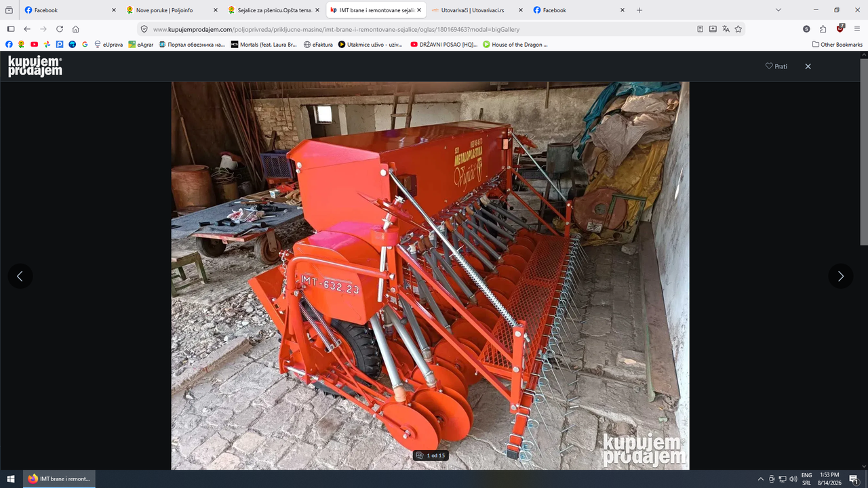
Task: Open the Firefox application menu
Action: point(857,29)
